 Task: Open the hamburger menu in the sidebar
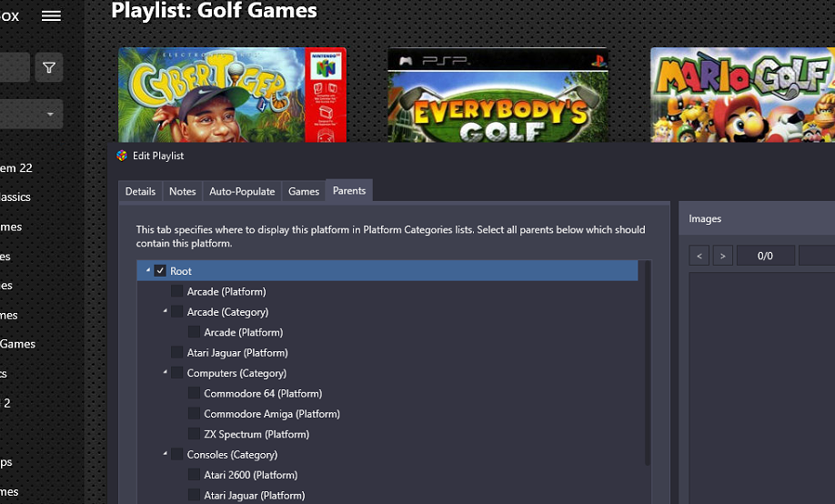(51, 16)
